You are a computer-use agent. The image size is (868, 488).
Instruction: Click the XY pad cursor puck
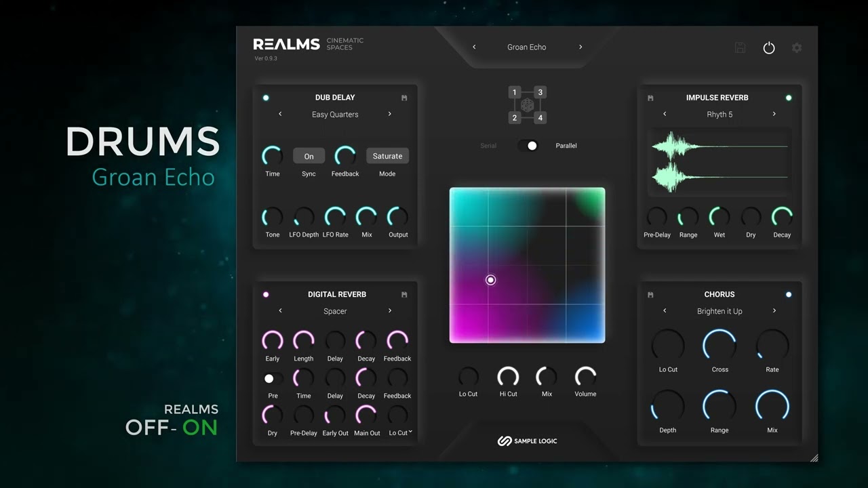pyautogui.click(x=490, y=280)
